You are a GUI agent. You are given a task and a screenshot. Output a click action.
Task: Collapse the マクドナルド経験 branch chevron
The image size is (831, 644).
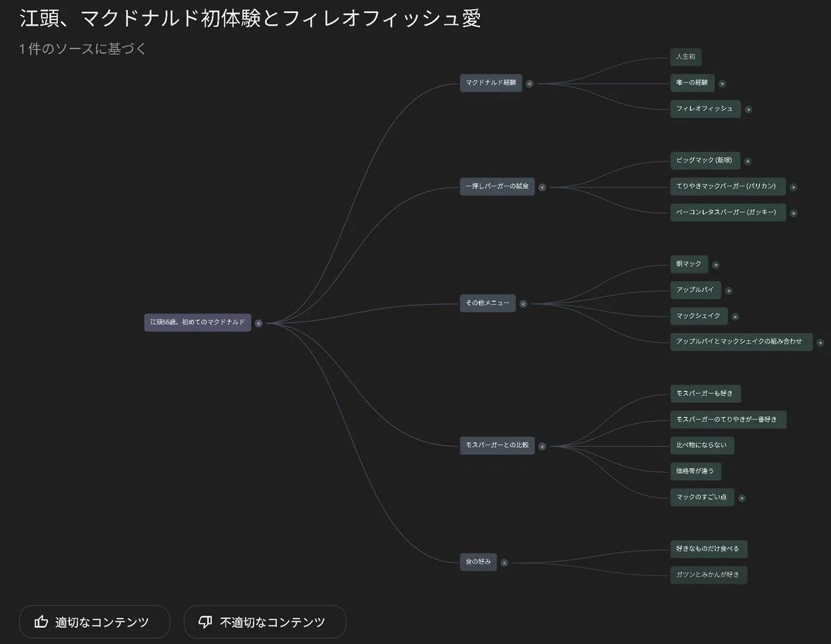[530, 84]
